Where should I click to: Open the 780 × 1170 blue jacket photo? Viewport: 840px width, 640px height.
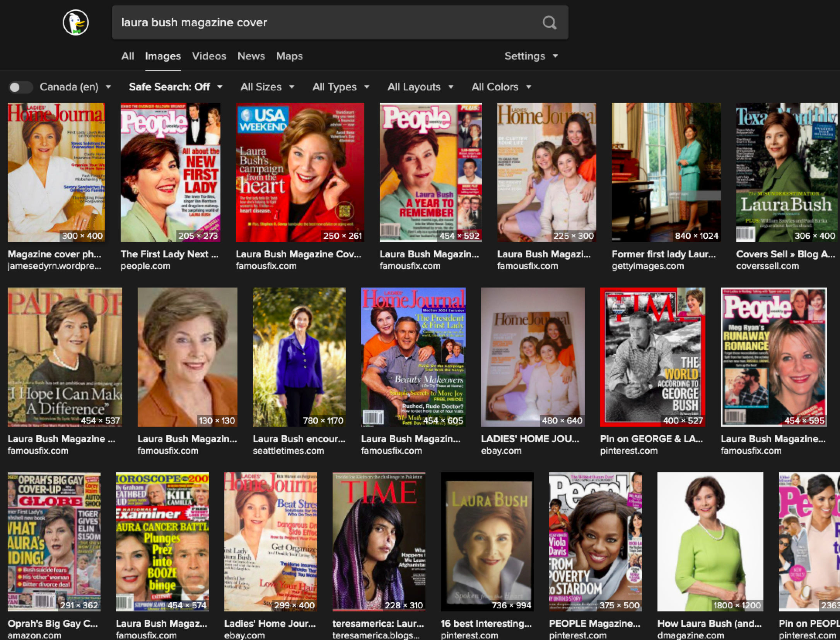299,357
